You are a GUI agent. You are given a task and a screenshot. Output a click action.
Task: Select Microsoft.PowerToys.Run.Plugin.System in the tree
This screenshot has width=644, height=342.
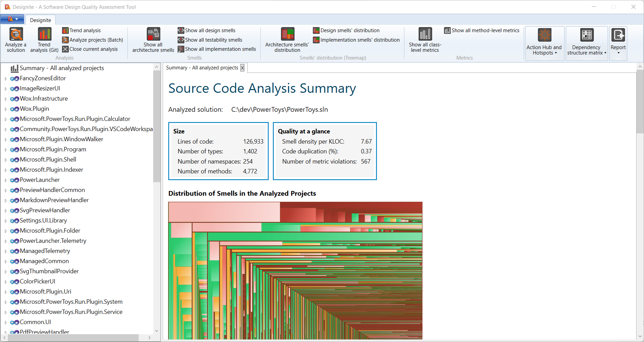(71, 302)
